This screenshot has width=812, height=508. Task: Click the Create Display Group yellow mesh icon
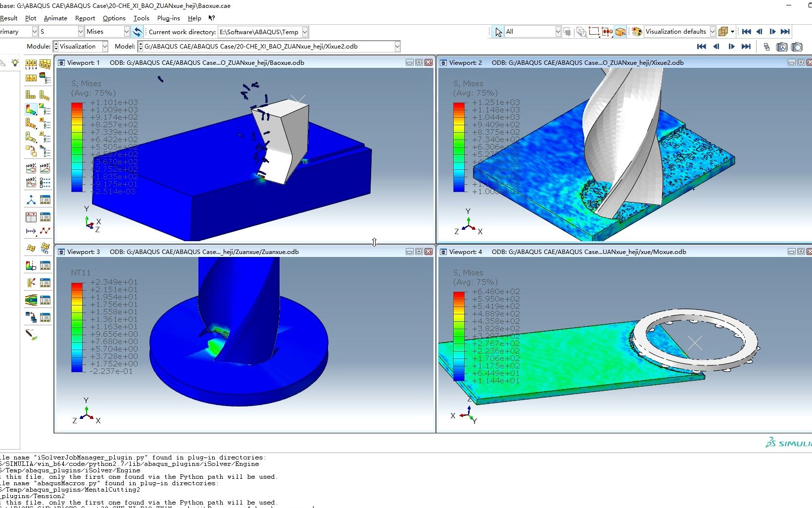pyautogui.click(x=31, y=248)
